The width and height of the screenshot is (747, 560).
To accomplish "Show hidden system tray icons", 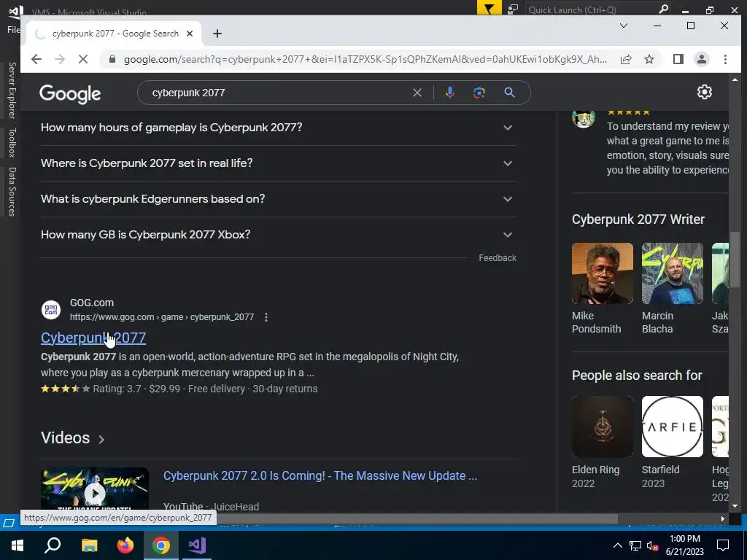I will 617,545.
